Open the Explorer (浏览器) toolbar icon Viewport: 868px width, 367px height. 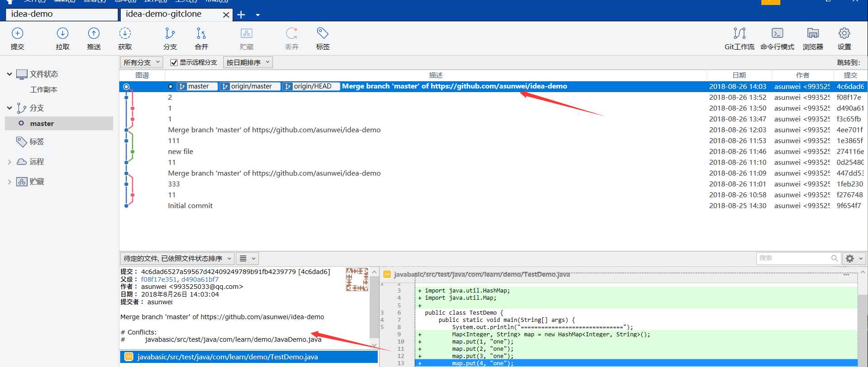[812, 33]
